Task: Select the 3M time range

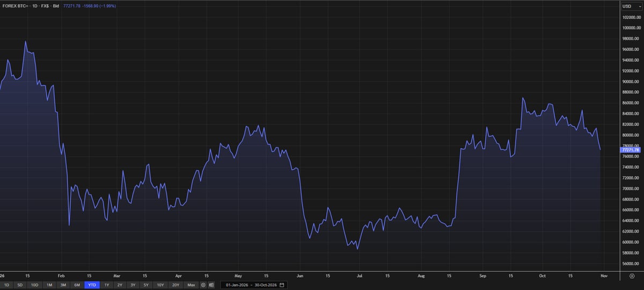Action: click(63, 285)
